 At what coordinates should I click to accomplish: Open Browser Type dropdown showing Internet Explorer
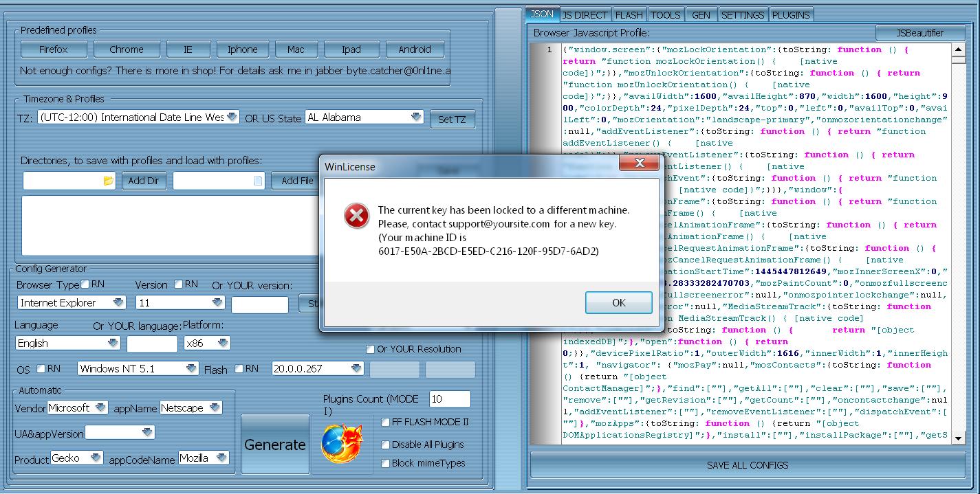click(x=72, y=302)
